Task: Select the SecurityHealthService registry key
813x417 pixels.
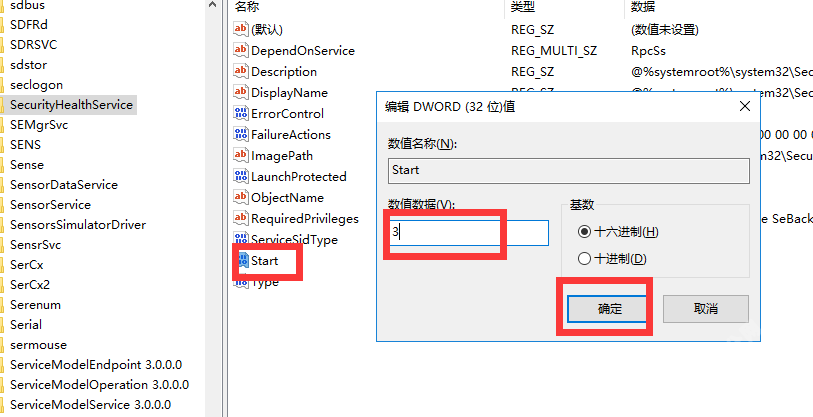Action: point(71,104)
